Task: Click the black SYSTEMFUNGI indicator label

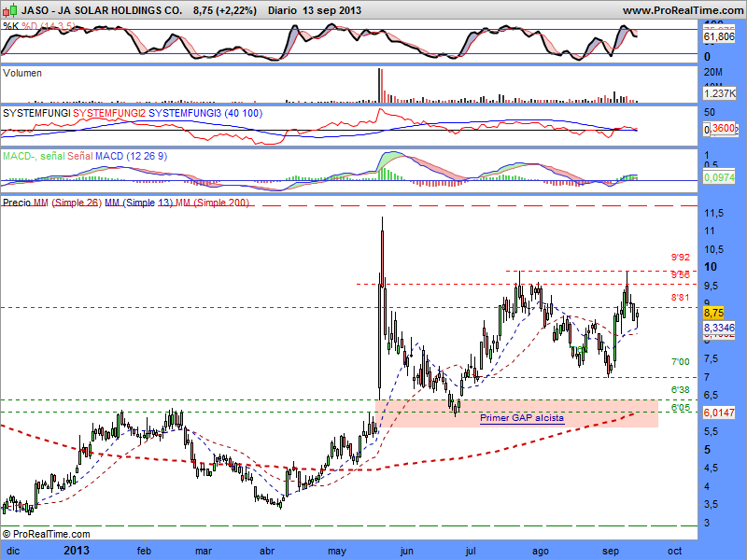Action: tap(36, 113)
